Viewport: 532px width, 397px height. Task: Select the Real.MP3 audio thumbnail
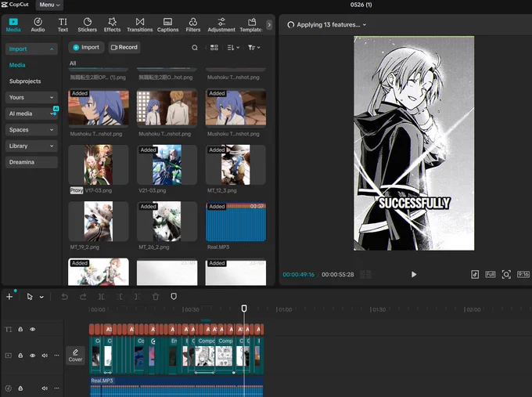click(x=235, y=222)
